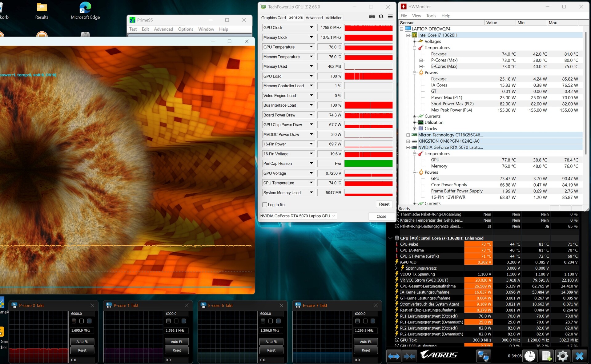Screen dimensions: 591x364
Task: Click HWiNFO logging sheet plus icon
Action: [547, 356]
